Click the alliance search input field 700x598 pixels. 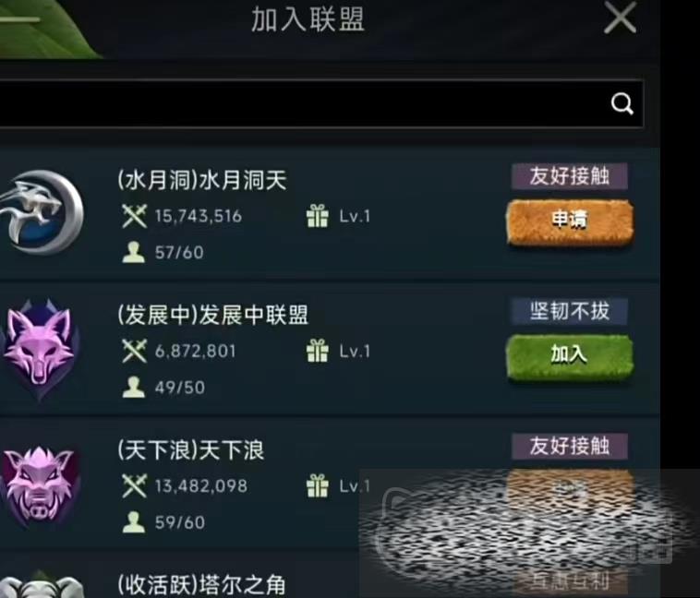(321, 103)
